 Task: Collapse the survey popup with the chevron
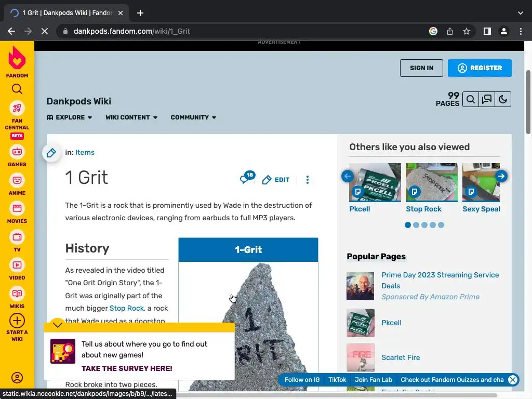58,325
